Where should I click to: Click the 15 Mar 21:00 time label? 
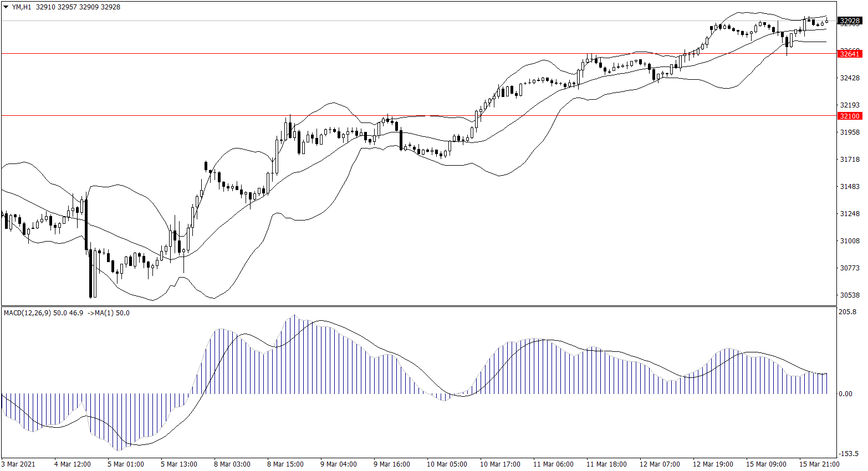(819, 464)
